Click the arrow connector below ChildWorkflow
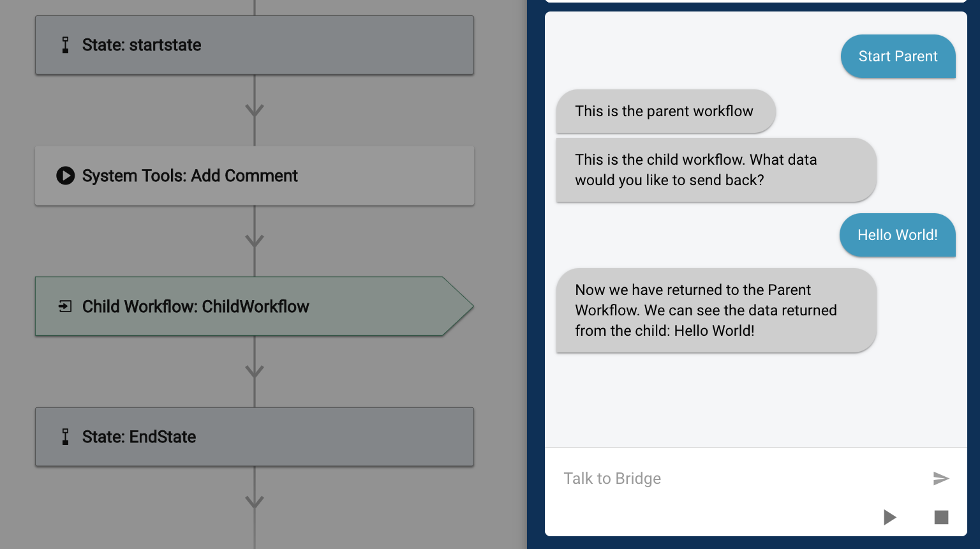Image resolution: width=980 pixels, height=549 pixels. tap(255, 372)
